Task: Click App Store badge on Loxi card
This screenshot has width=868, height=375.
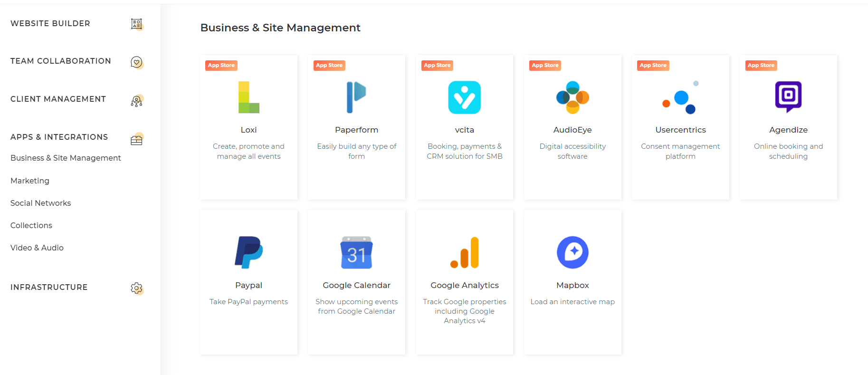Action: (221, 66)
